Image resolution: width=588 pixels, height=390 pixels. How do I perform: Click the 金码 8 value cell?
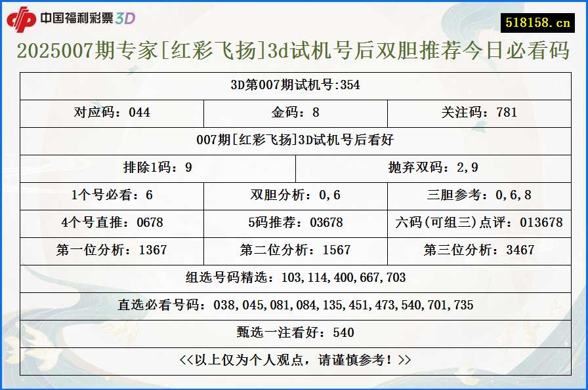tap(294, 112)
